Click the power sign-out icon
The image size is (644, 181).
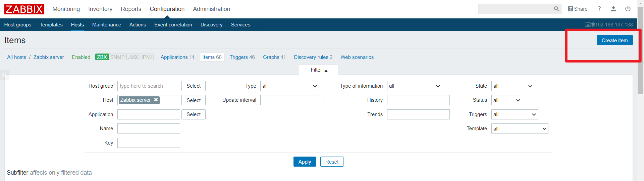(x=628, y=9)
